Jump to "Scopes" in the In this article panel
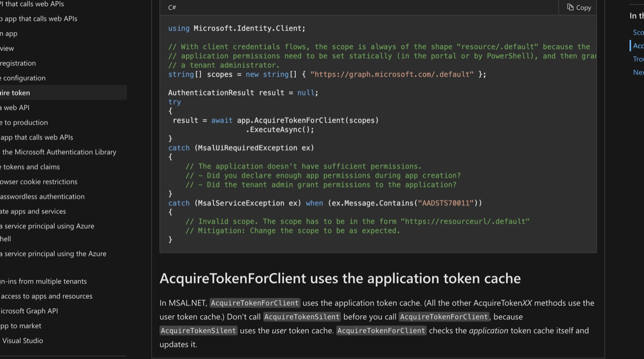Image resolution: width=644 pixels, height=359 pixels. tap(637, 32)
